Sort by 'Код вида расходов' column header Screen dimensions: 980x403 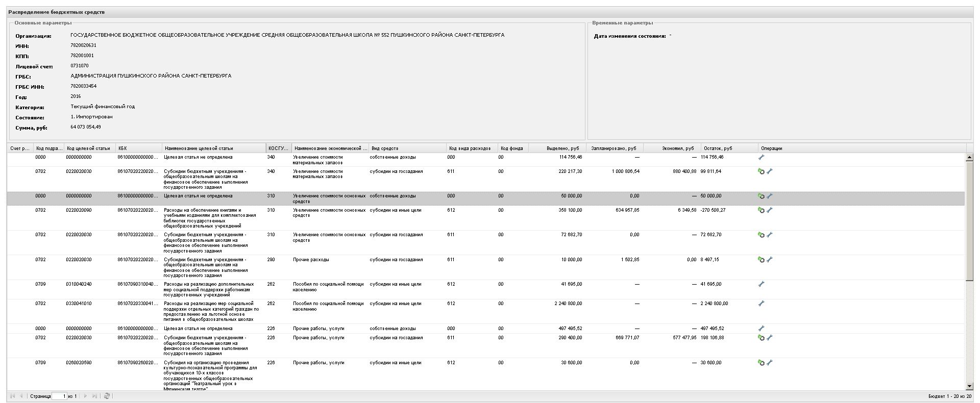click(x=472, y=148)
